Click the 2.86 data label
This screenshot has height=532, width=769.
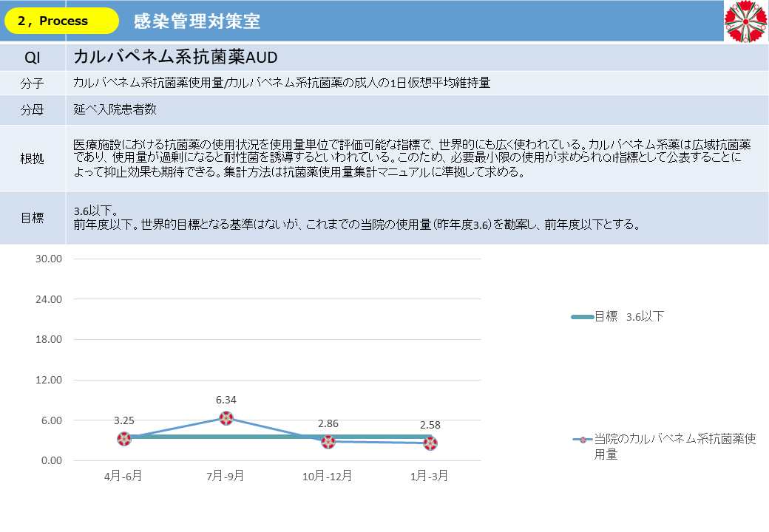328,423
